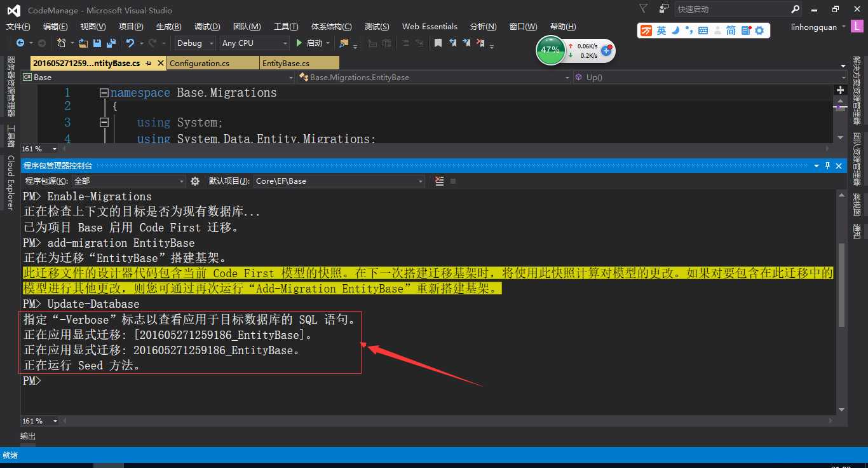Open the 工具(T) menu

pyautogui.click(x=286, y=27)
